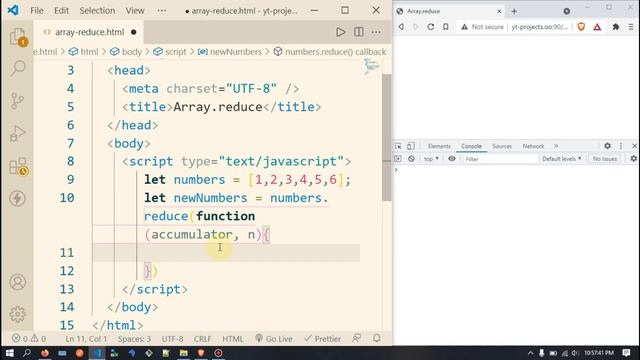Open the View menu

click(x=135, y=11)
